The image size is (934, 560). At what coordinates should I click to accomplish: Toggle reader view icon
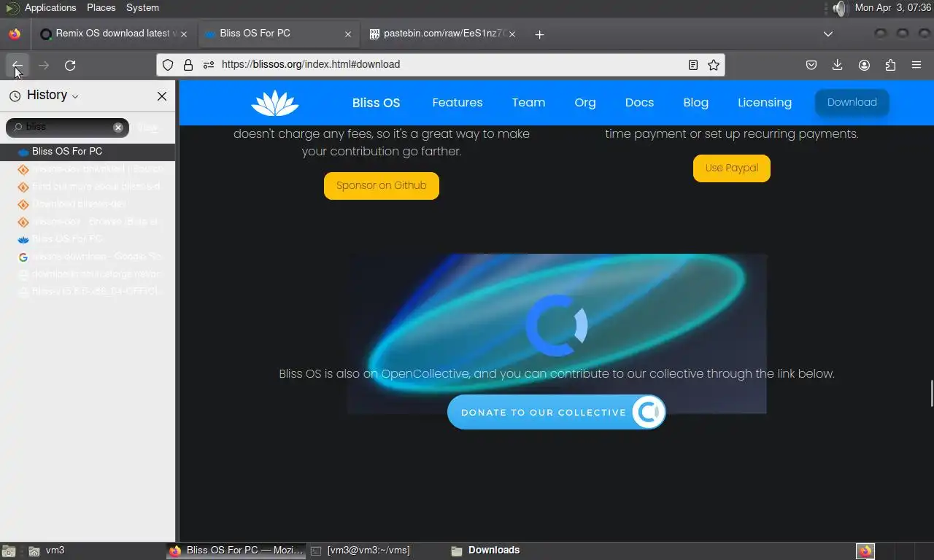coord(693,65)
